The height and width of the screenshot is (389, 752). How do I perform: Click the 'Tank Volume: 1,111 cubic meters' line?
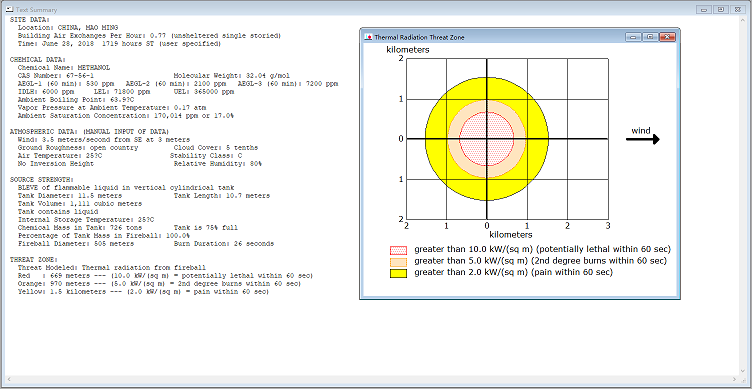pyautogui.click(x=80, y=204)
